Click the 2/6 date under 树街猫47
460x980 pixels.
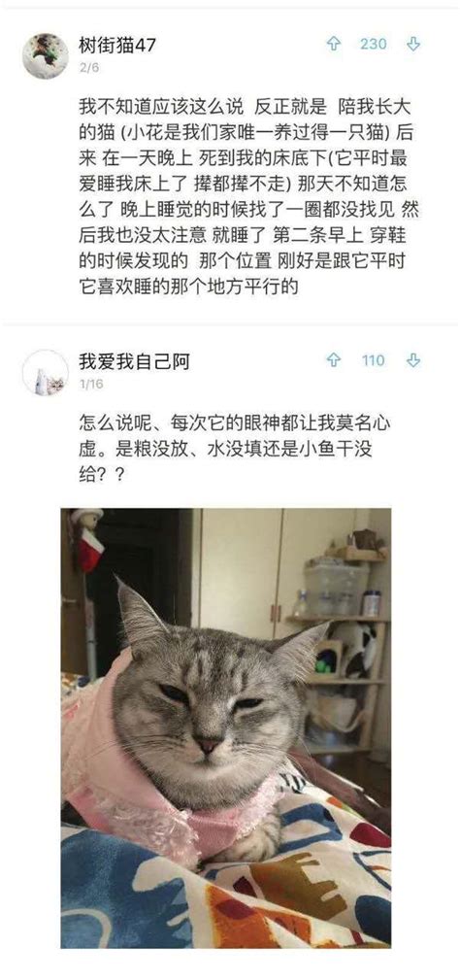pos(88,68)
